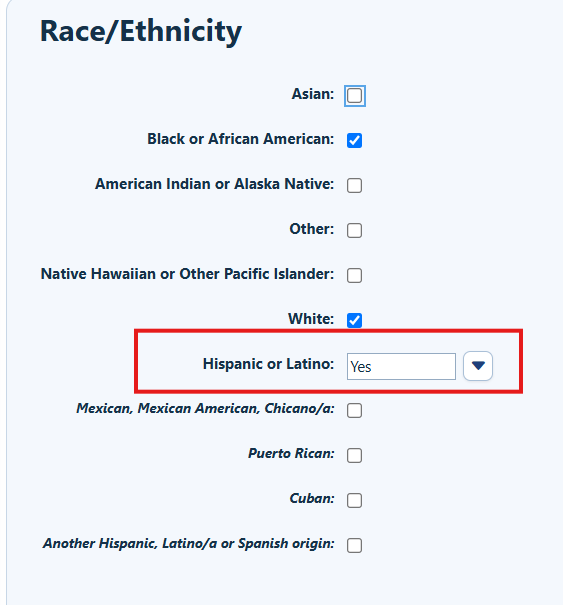This screenshot has width=563, height=605.
Task: Click the "Black or African American:" label text
Action: 241,139
